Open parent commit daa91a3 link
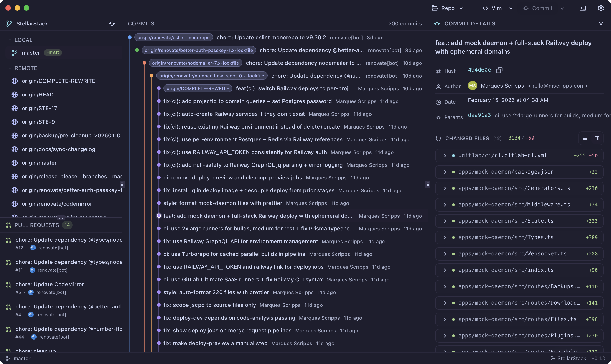The height and width of the screenshot is (364, 611). 479,115
